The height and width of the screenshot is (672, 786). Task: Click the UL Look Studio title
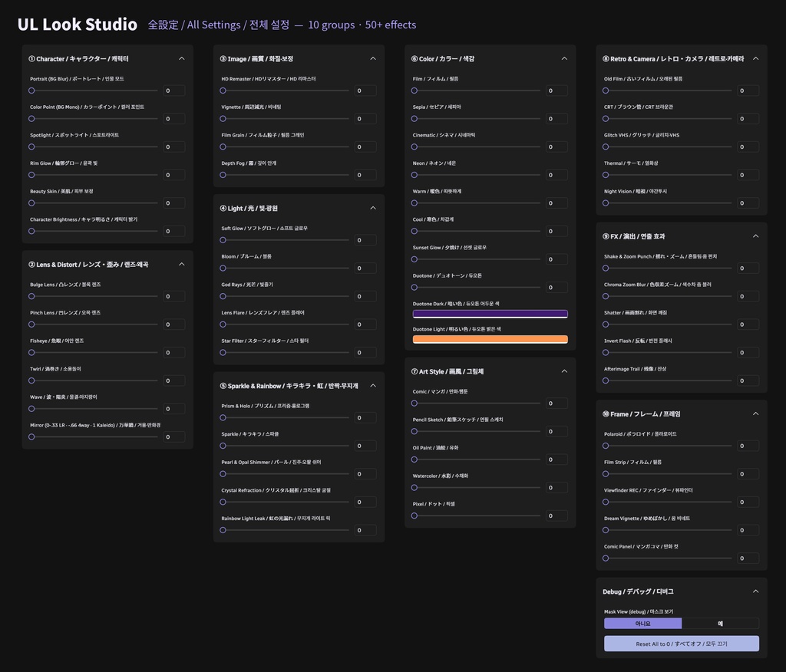[78, 24]
